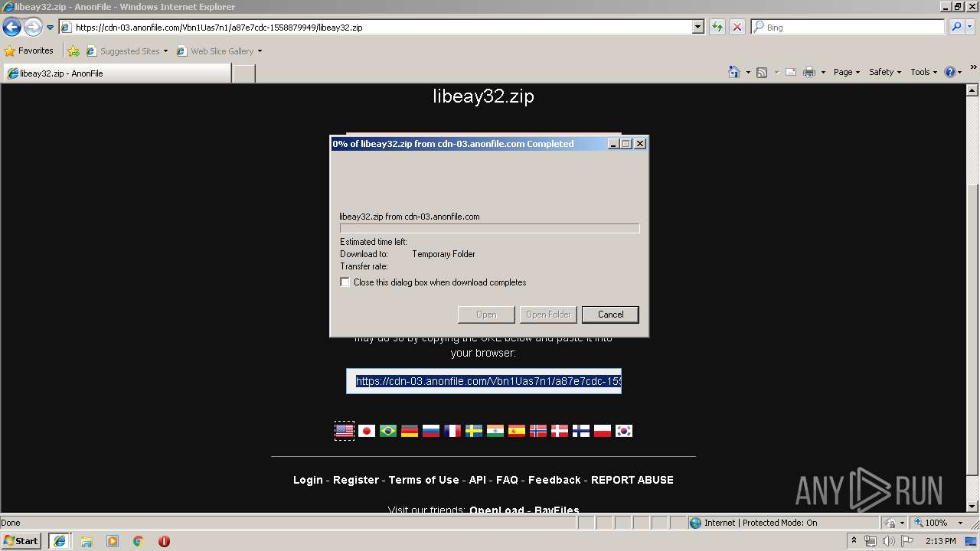Click the Stop loading X icon
The height and width of the screenshot is (551, 980).
point(737,28)
